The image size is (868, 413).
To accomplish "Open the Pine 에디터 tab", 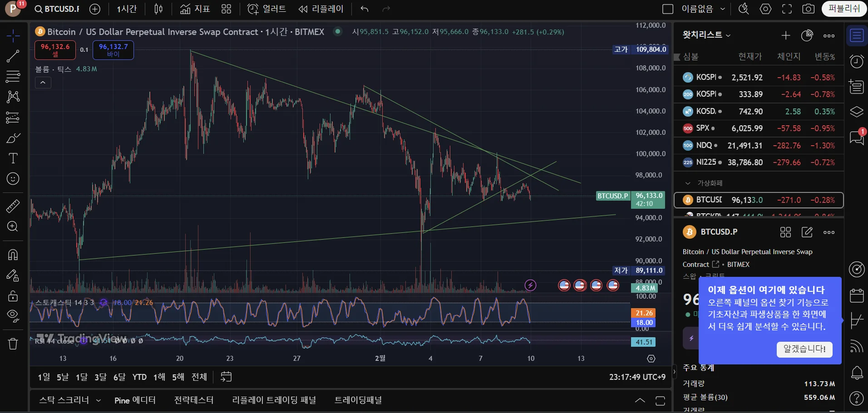I will [x=135, y=400].
